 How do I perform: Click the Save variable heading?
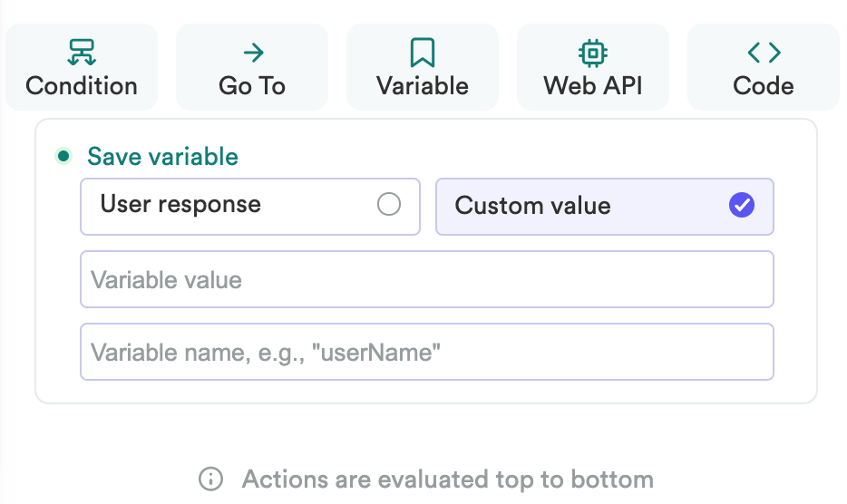(x=163, y=157)
